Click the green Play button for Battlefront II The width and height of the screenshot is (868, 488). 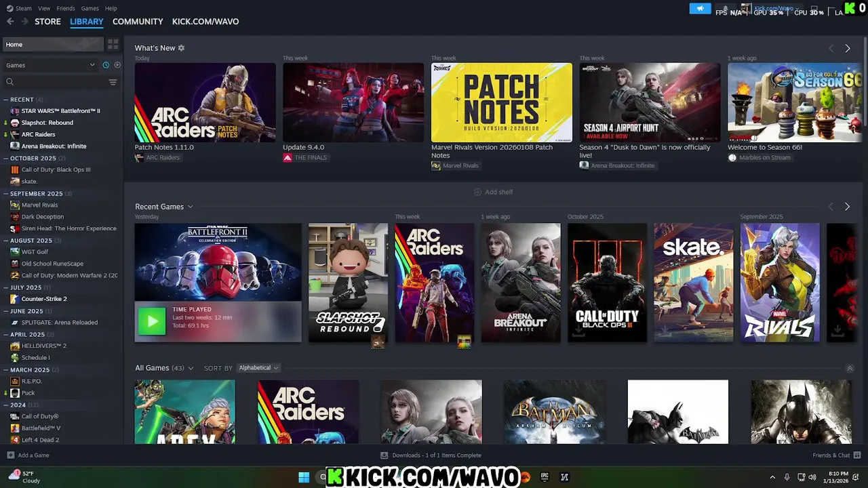pos(152,321)
